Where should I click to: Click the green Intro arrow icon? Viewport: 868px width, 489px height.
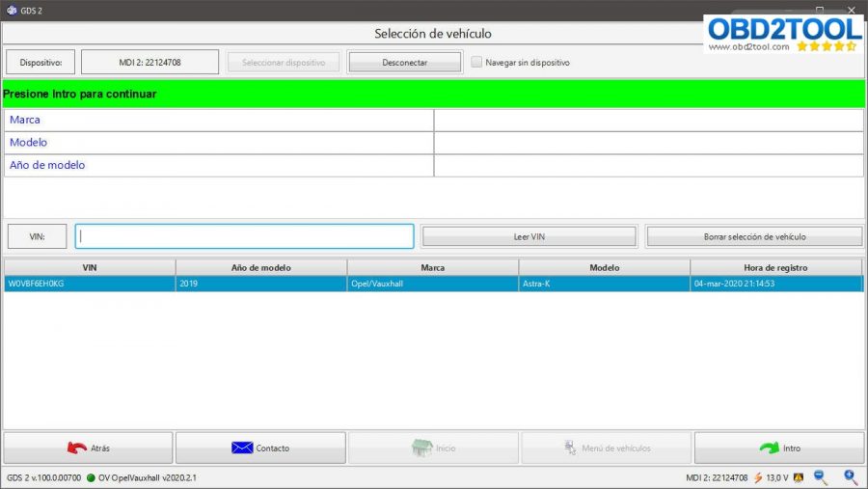769,448
